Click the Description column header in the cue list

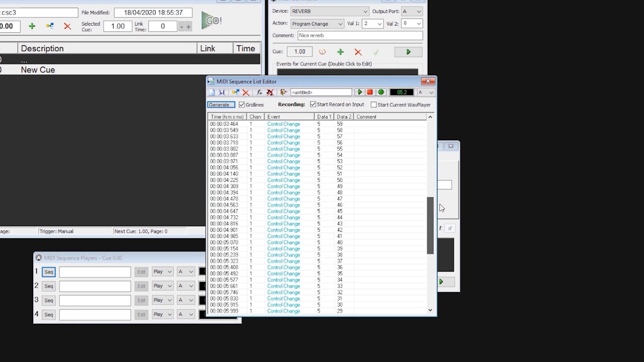click(x=108, y=48)
